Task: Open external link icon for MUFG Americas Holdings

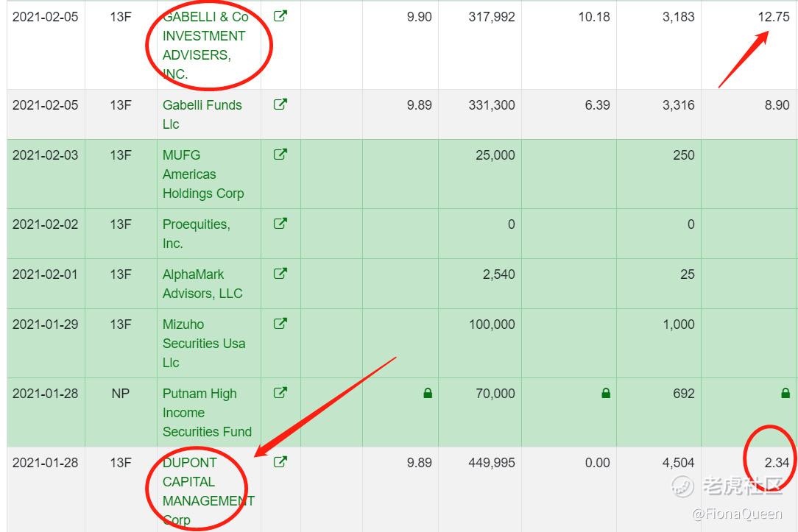Action: [x=280, y=154]
